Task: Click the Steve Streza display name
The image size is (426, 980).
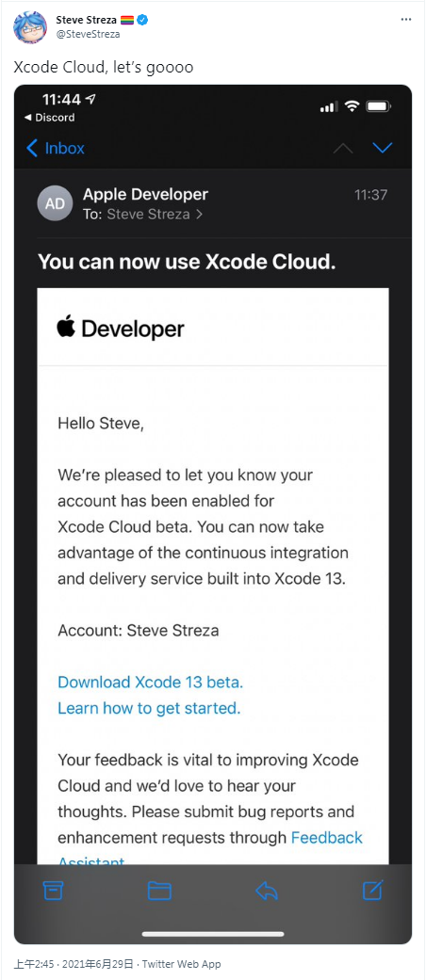Action: click(x=86, y=20)
